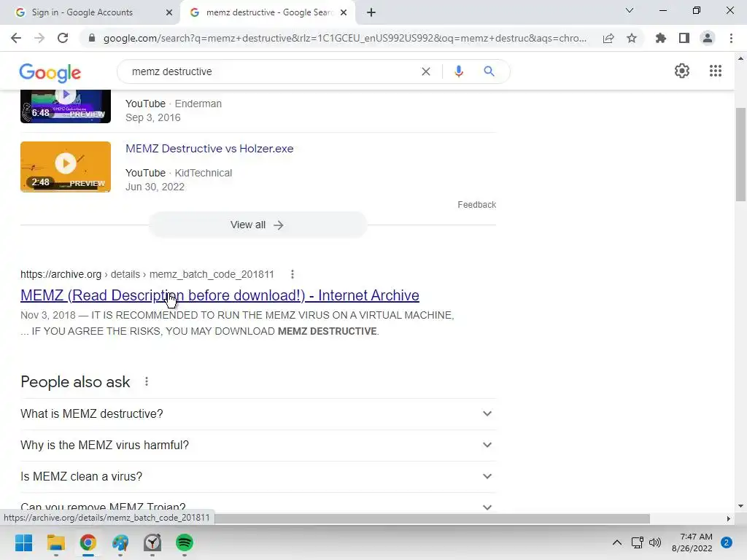Viewport: 747px width, 560px height.
Task: Click Chrome icon in taskbar
Action: click(x=88, y=542)
